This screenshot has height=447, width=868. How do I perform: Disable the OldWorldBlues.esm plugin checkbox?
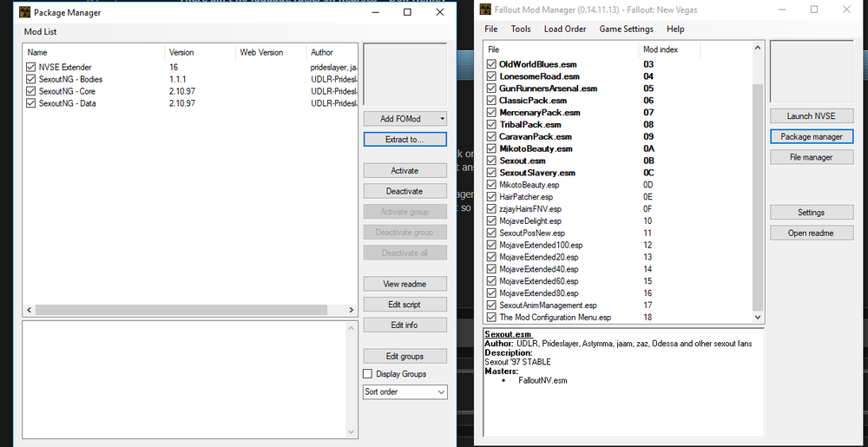491,64
